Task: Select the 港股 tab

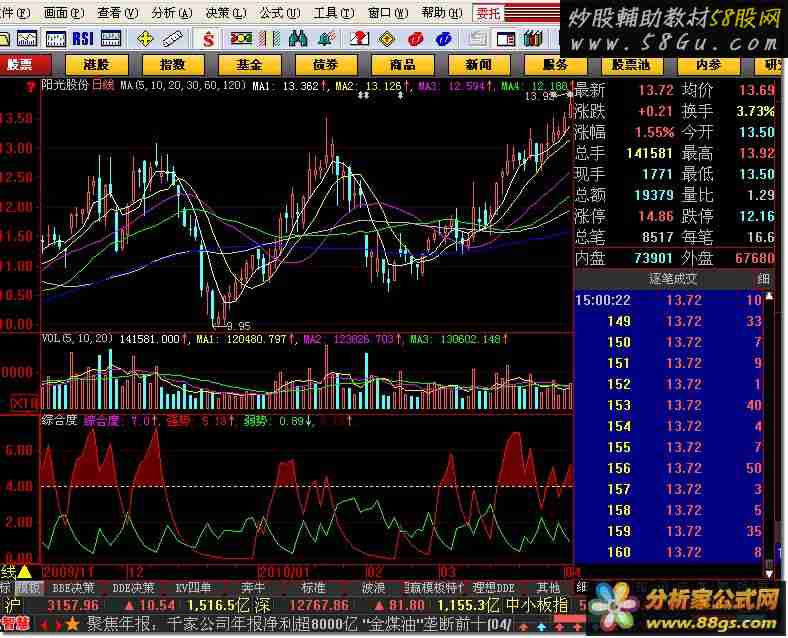Action: click(x=96, y=65)
